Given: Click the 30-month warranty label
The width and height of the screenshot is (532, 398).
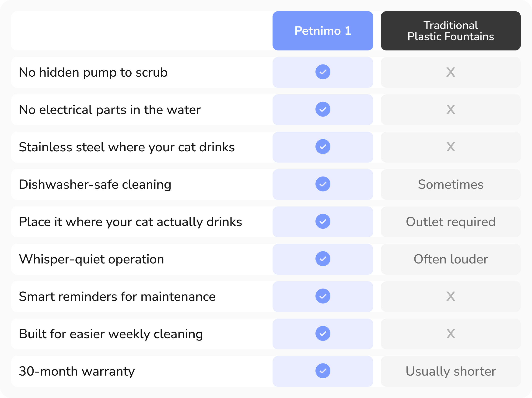Looking at the screenshot, I should [x=77, y=371].
